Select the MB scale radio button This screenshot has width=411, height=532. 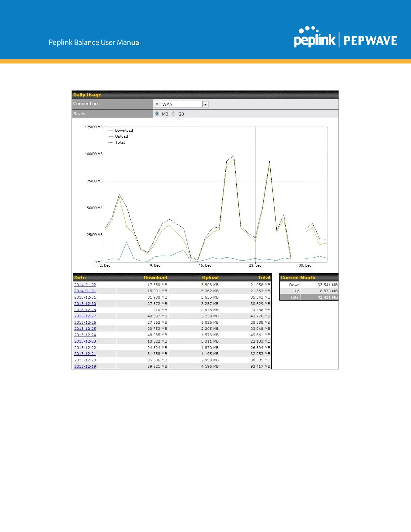pos(157,114)
